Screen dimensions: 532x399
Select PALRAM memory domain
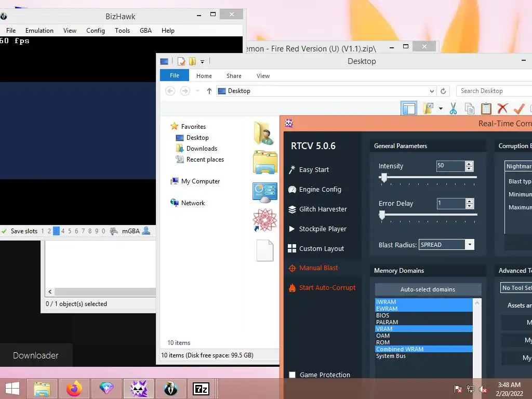coord(424,322)
